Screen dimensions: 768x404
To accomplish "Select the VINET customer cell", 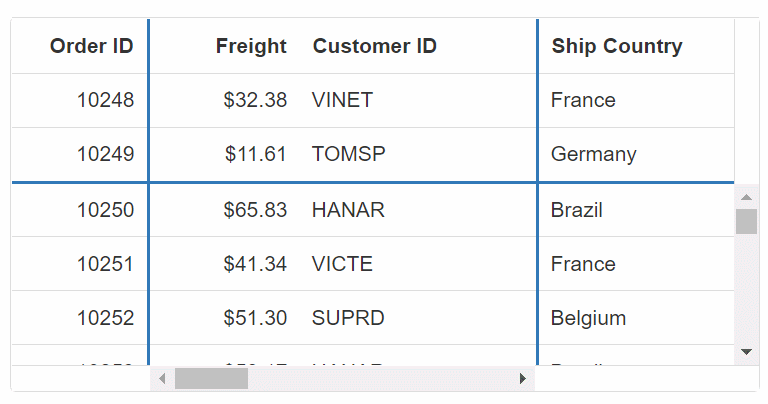I will 342,100.
